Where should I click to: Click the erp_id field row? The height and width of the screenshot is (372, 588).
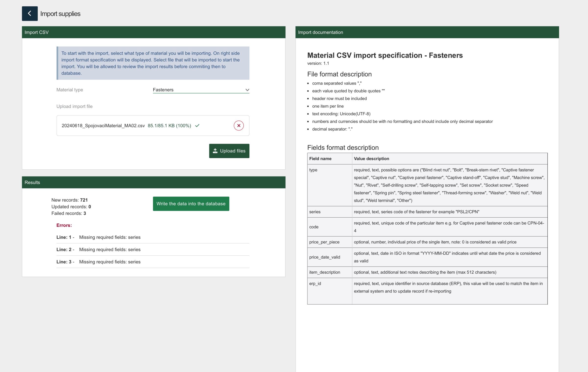[x=315, y=283]
